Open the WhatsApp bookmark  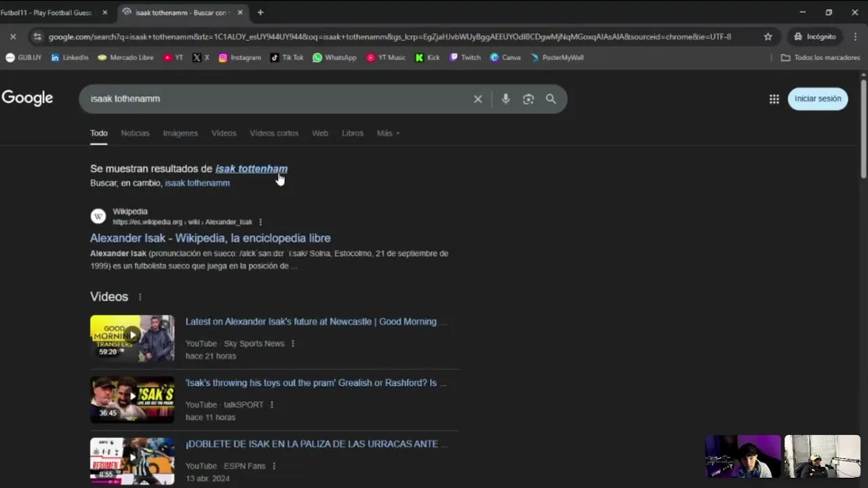(334, 58)
